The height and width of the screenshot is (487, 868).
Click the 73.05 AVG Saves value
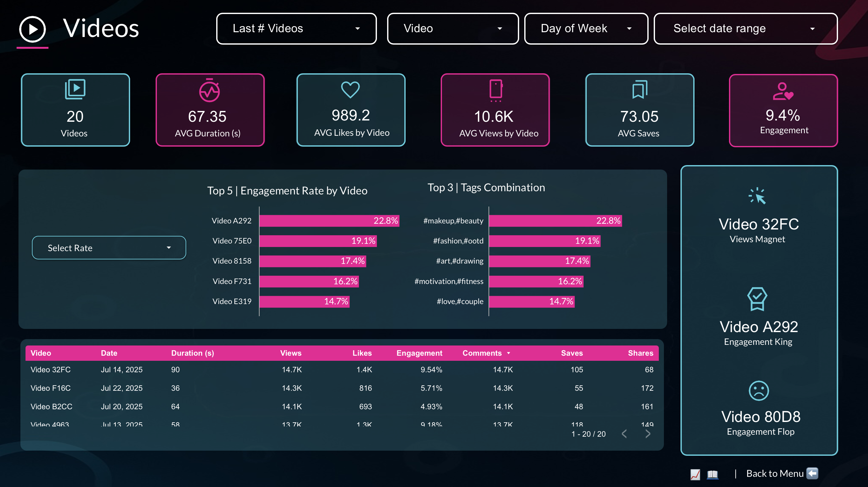pyautogui.click(x=639, y=117)
